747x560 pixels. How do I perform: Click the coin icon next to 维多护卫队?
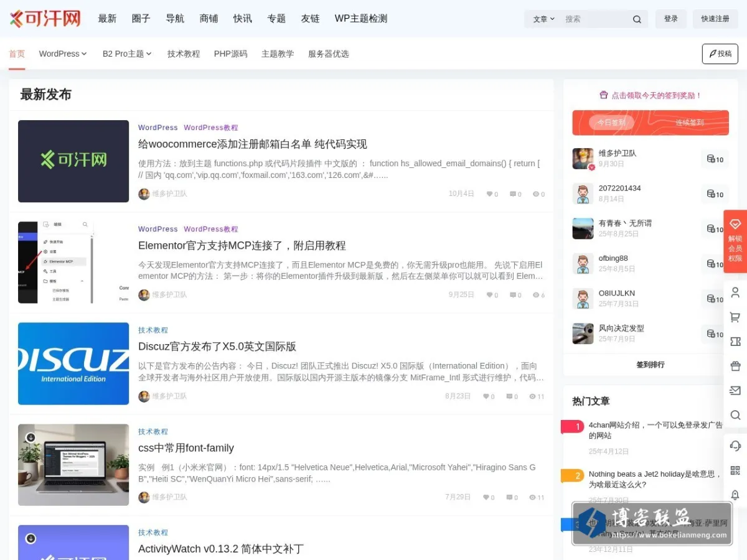[710, 159]
